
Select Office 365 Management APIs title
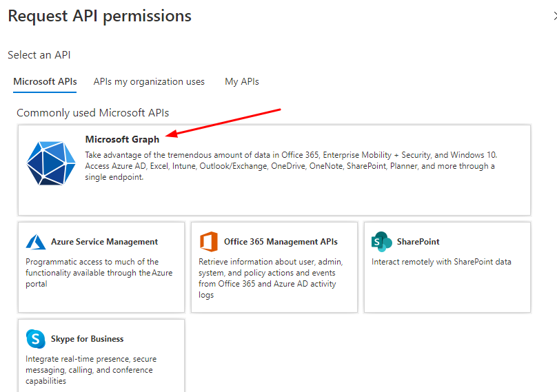click(281, 242)
